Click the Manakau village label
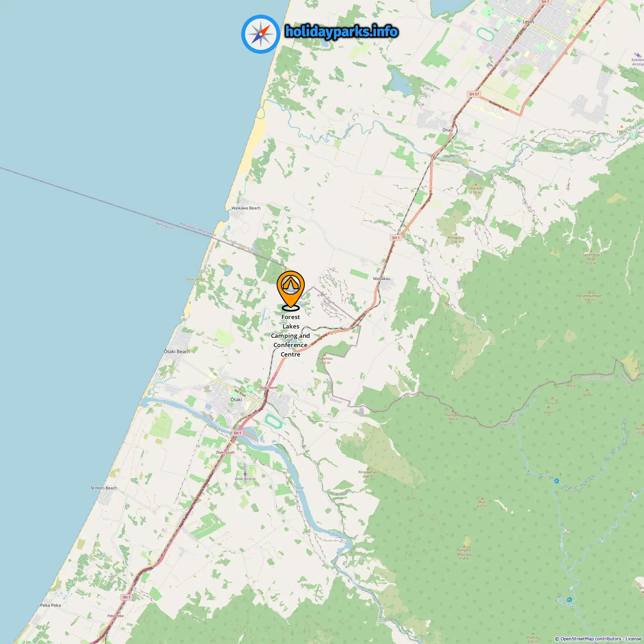The height and width of the screenshot is (644, 644). (382, 279)
